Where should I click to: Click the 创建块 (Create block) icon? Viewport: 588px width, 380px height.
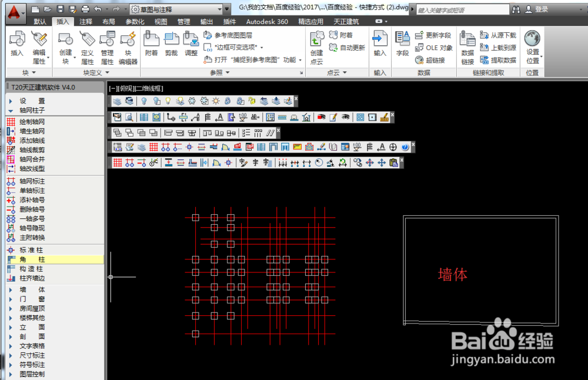click(x=65, y=44)
